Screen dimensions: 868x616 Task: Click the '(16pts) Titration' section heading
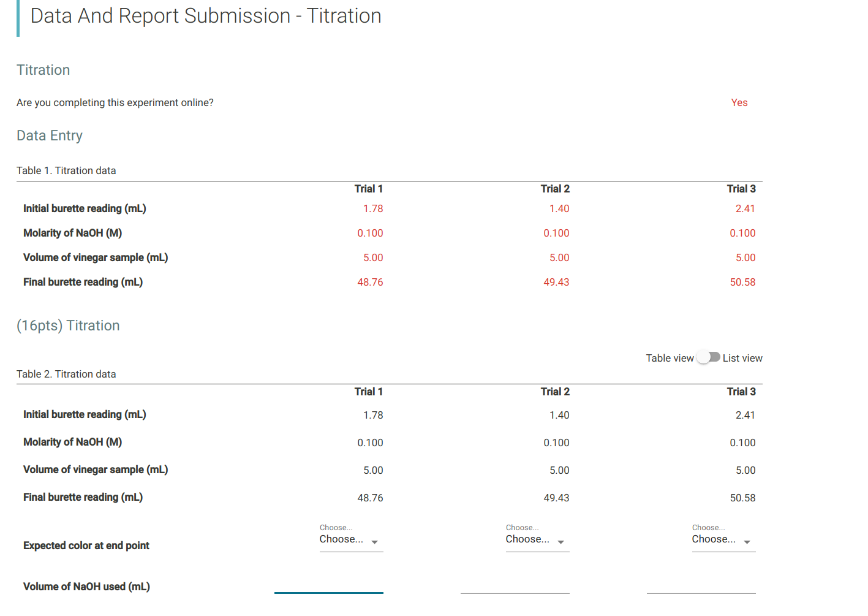(x=68, y=325)
